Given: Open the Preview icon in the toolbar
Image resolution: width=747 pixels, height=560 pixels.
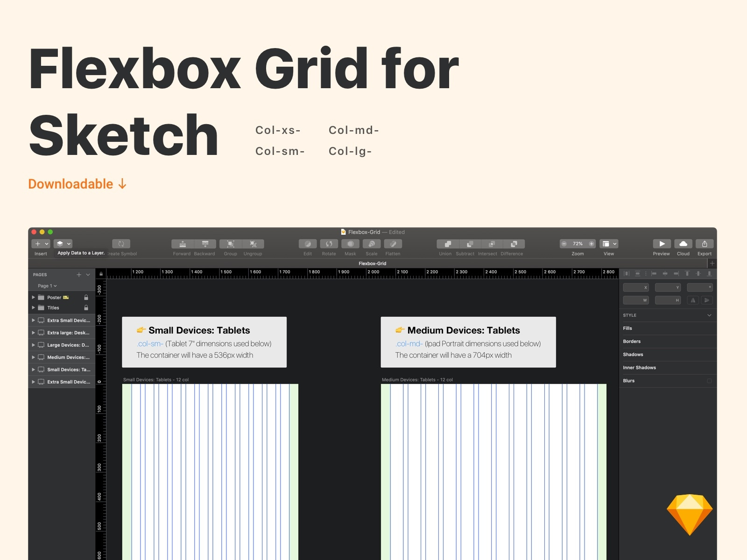Looking at the screenshot, I should point(662,244).
